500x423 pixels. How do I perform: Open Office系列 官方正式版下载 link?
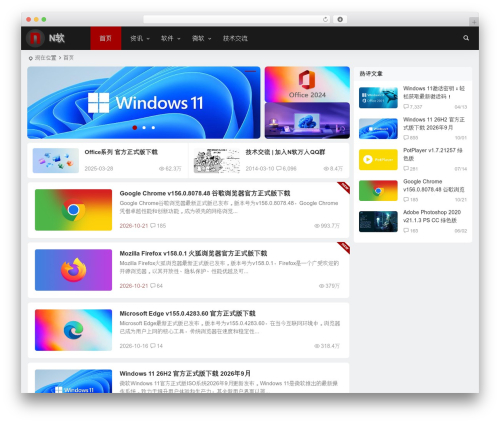121,152
